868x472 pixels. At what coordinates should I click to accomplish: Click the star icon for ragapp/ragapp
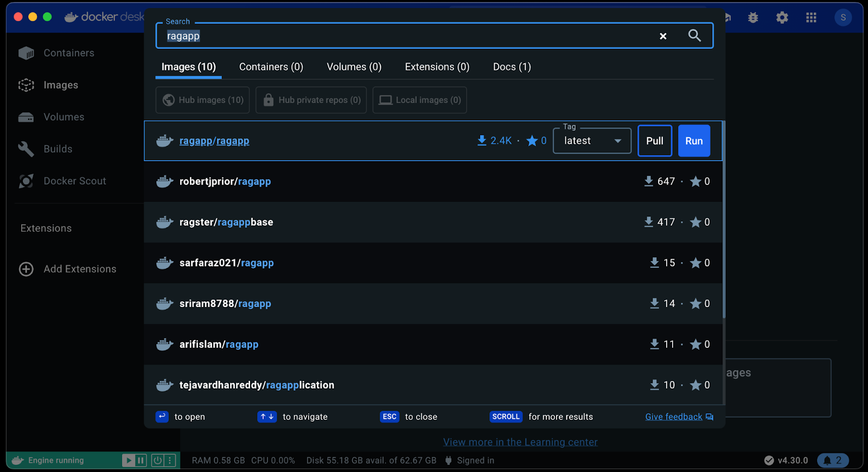click(532, 141)
